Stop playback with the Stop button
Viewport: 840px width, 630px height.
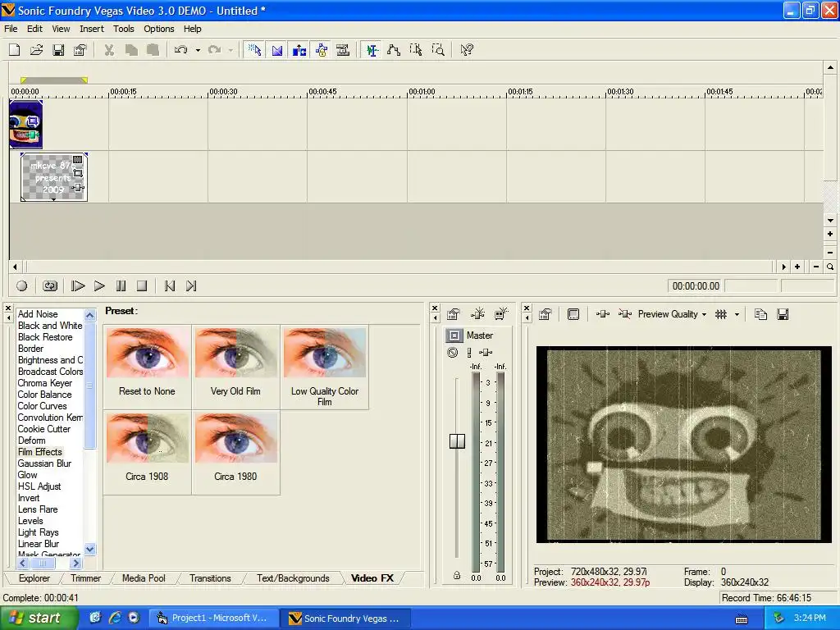point(142,286)
